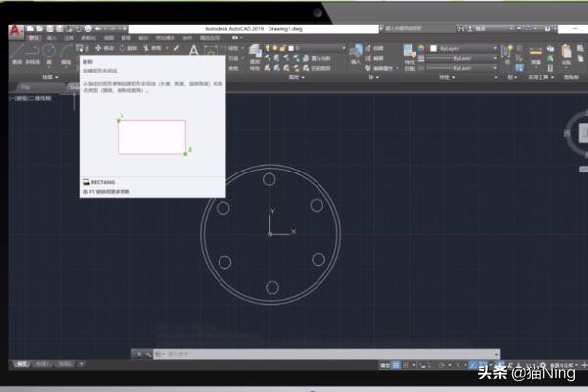588x392 pixels.
Task: Switch to the Insert ribbon tab
Action: tap(51, 38)
